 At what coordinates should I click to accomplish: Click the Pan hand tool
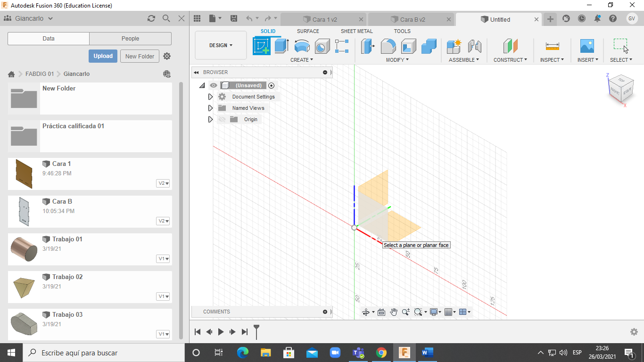[x=394, y=312]
